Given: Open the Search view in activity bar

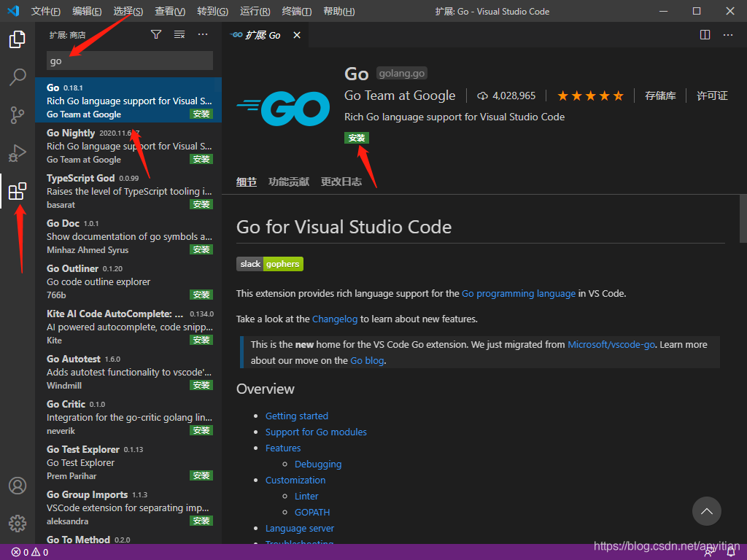Looking at the screenshot, I should [18, 77].
